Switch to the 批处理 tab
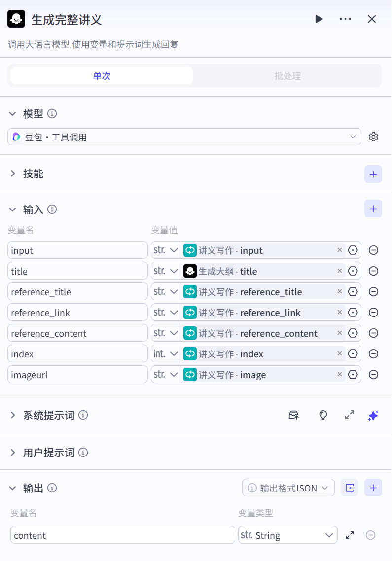Screen dimensions: 392x561 [287, 76]
